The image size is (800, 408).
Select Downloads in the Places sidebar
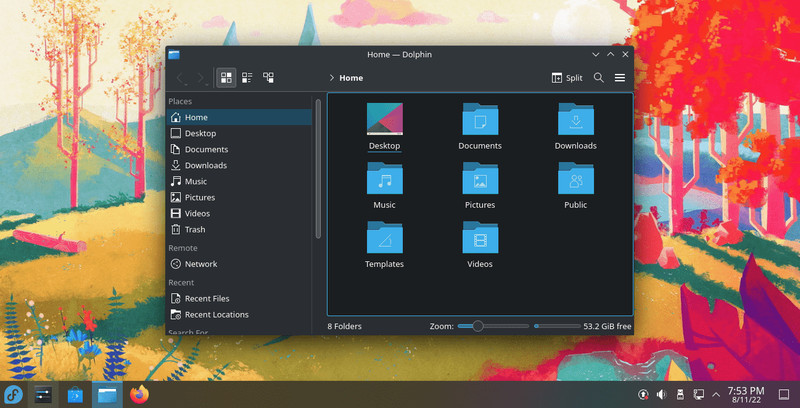(239, 165)
